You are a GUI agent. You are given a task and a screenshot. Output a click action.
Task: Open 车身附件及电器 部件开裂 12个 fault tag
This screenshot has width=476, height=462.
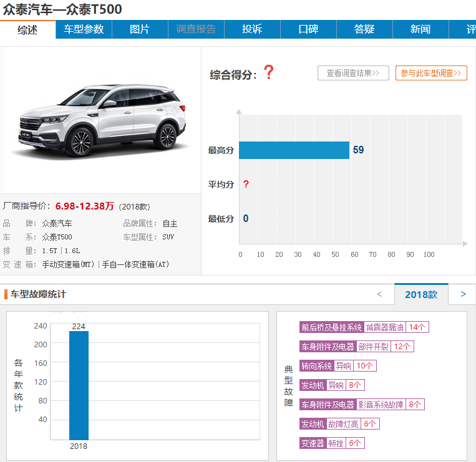coord(357,347)
